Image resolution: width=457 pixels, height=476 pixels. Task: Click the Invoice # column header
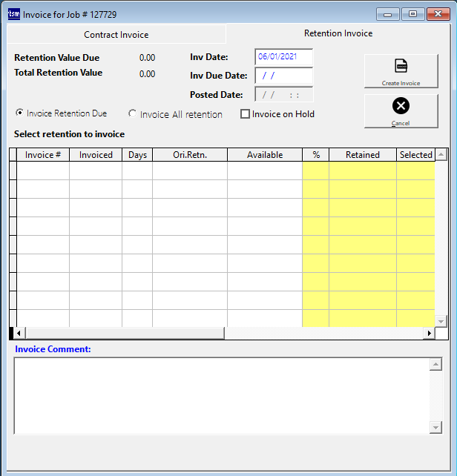(43, 155)
